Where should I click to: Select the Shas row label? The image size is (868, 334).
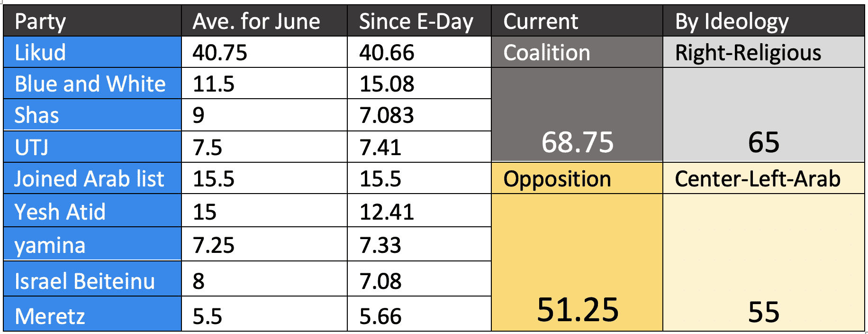pyautogui.click(x=92, y=115)
